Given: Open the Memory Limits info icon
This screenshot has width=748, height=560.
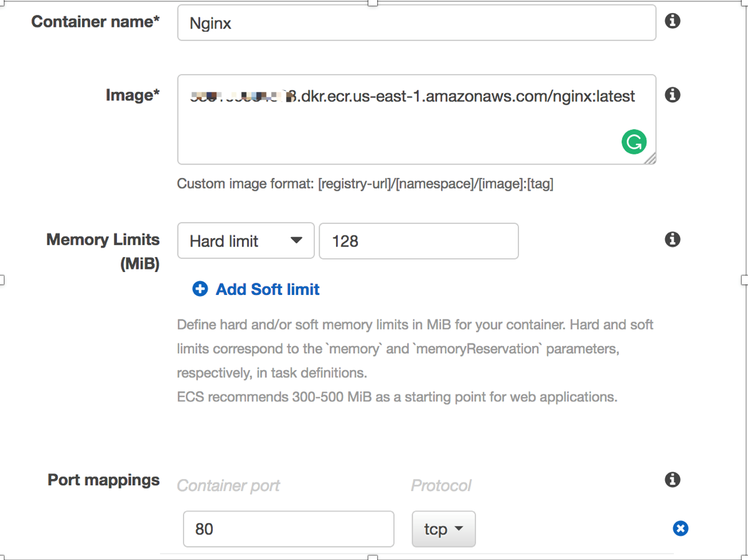Looking at the screenshot, I should pos(672,240).
